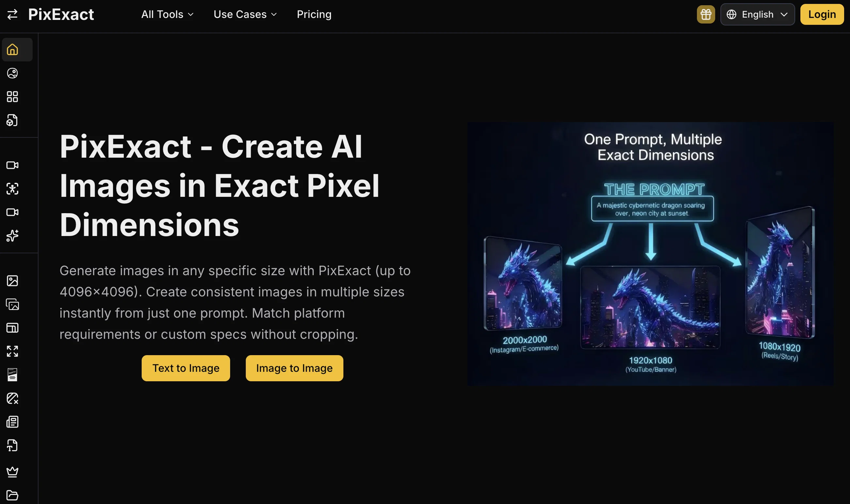Viewport: 850px width, 504px height.
Task: Click the PixExact logo text
Action: coord(61,14)
